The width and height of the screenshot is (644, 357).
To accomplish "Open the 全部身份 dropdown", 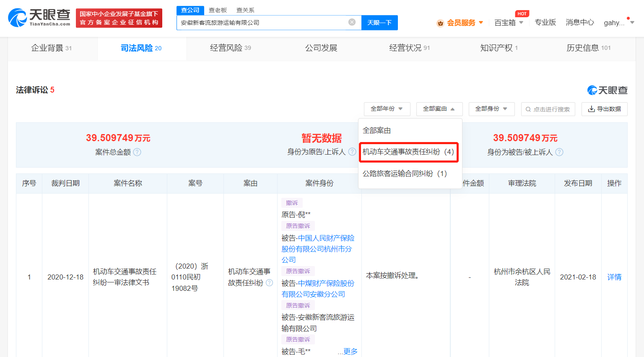I will tap(491, 109).
